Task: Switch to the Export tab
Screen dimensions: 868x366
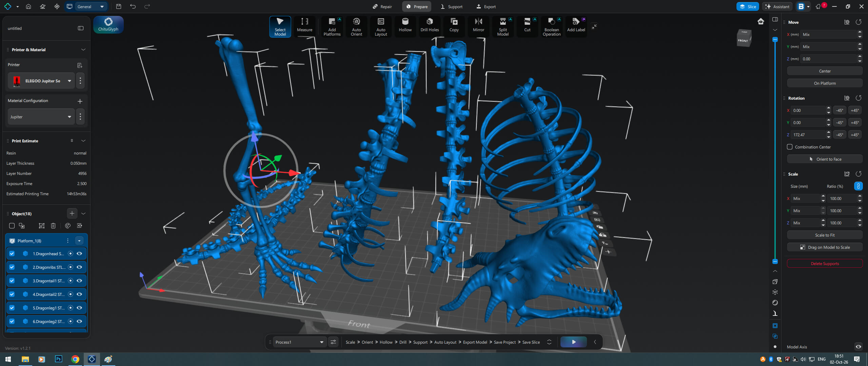Action: click(486, 6)
